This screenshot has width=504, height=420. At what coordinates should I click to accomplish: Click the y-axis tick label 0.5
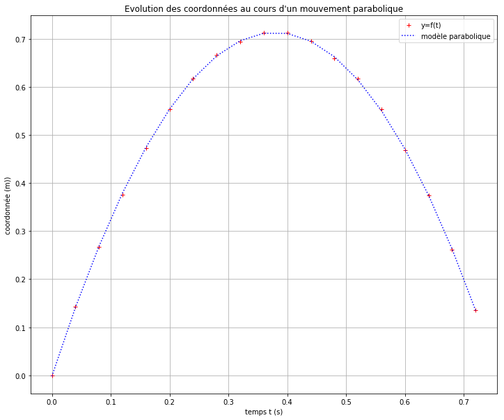(x=20, y=136)
